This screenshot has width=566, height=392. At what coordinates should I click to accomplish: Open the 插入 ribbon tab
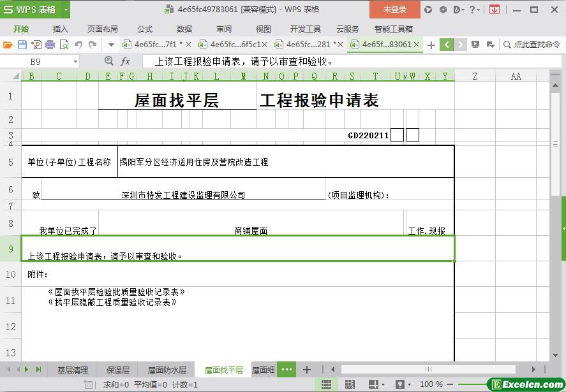pyautogui.click(x=61, y=29)
